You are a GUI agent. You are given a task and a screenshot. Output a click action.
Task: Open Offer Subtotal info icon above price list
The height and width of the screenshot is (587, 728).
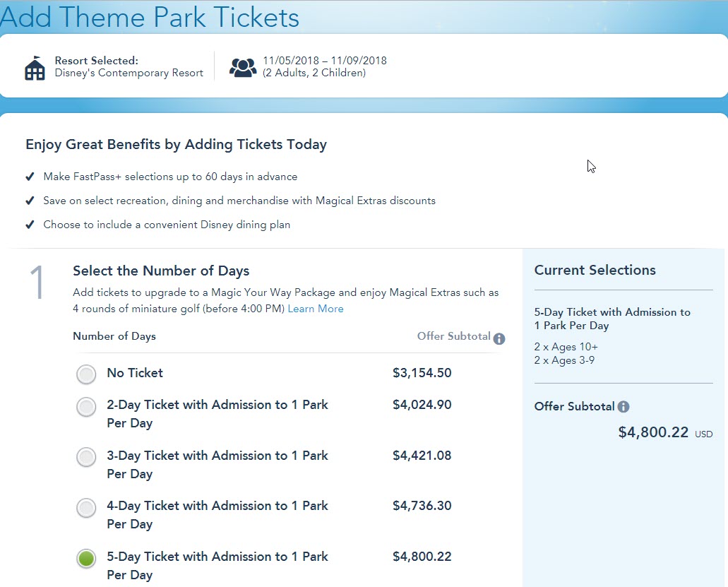click(499, 338)
